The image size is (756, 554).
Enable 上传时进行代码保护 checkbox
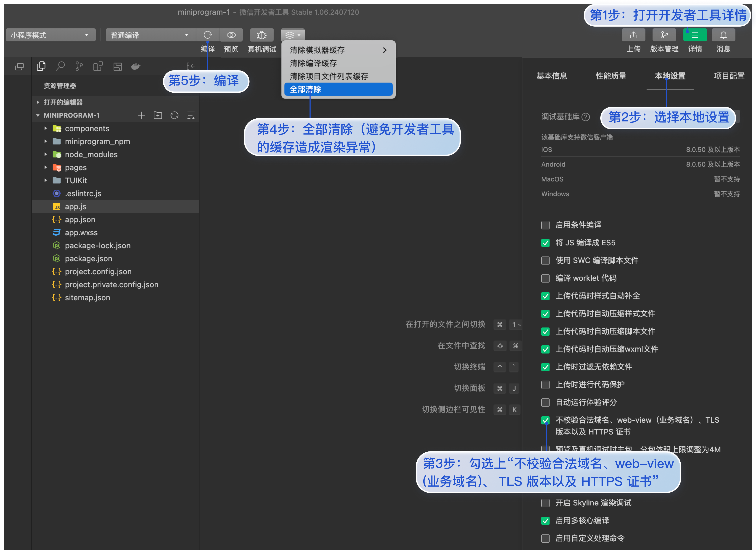(545, 385)
